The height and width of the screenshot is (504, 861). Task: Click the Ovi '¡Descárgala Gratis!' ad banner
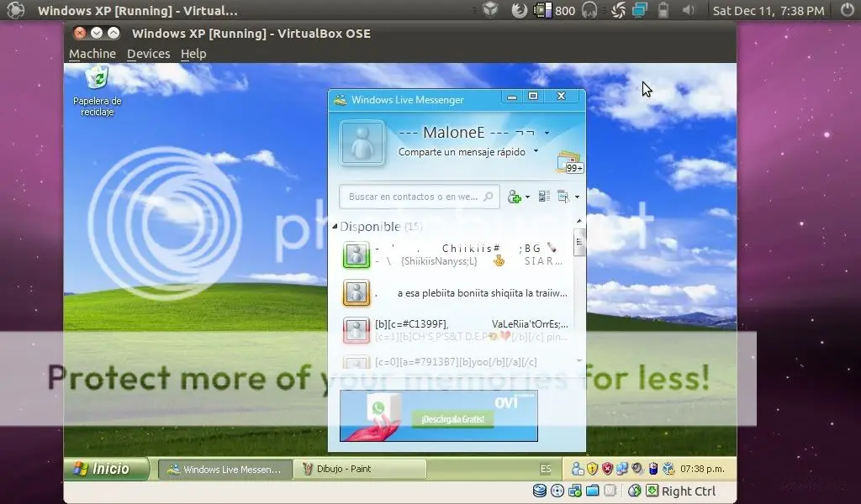438,416
